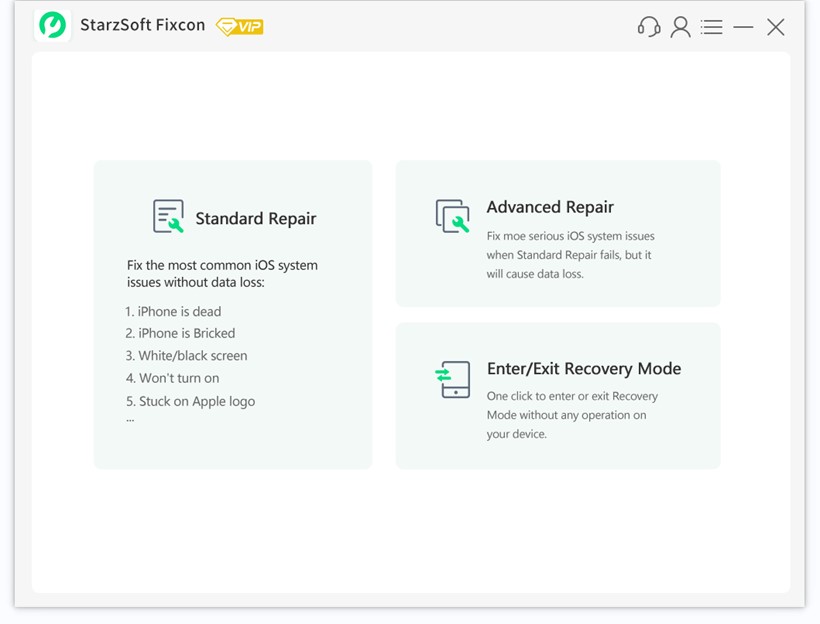
Task: Click the 'iPhone is dead' list item
Action: point(174,311)
